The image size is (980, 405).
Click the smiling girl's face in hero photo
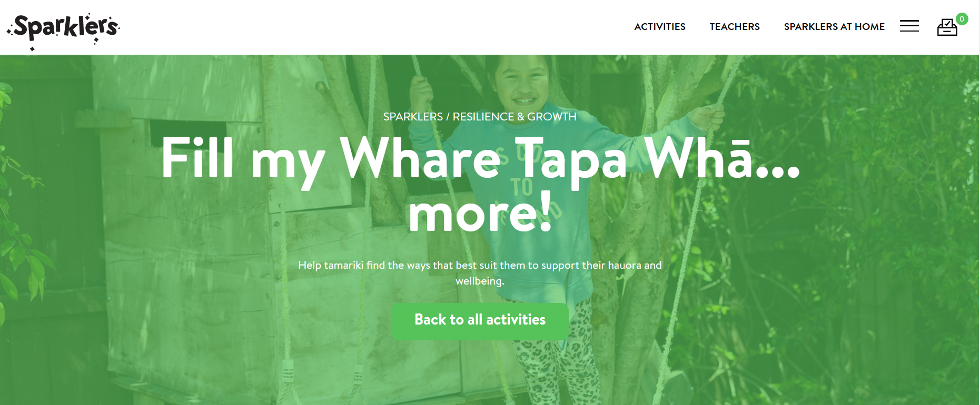point(521,83)
